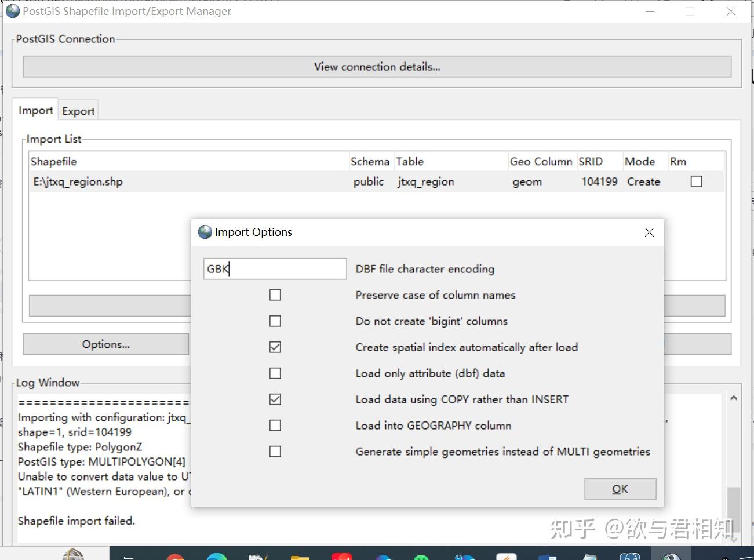
Task: Click the PostGIS Shapefile Manager title globe icon
Action: coord(12,11)
